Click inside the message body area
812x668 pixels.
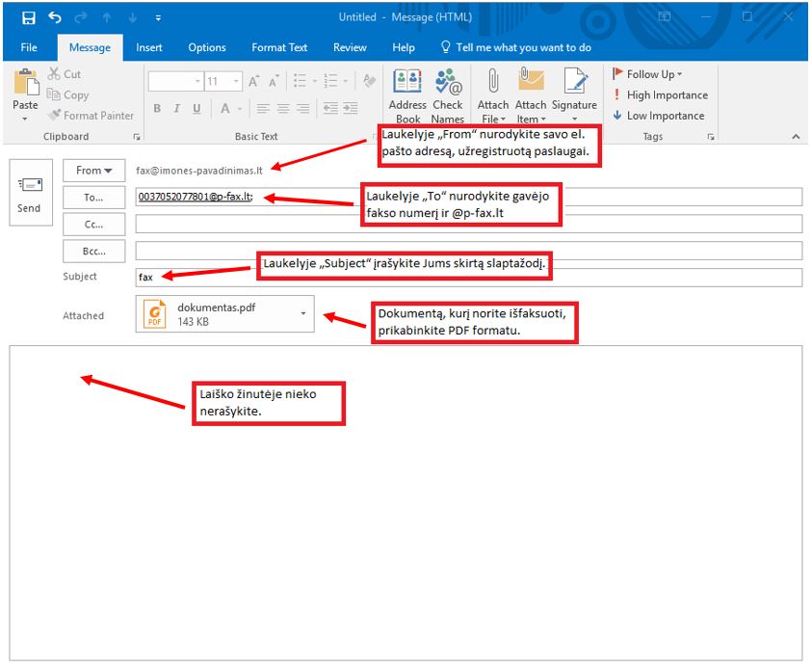tap(406, 502)
